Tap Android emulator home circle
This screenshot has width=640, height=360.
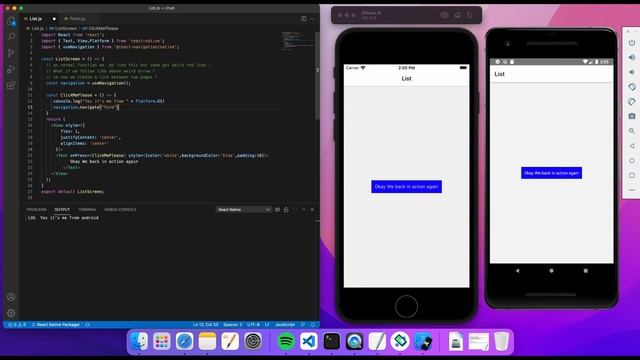pos(551,271)
